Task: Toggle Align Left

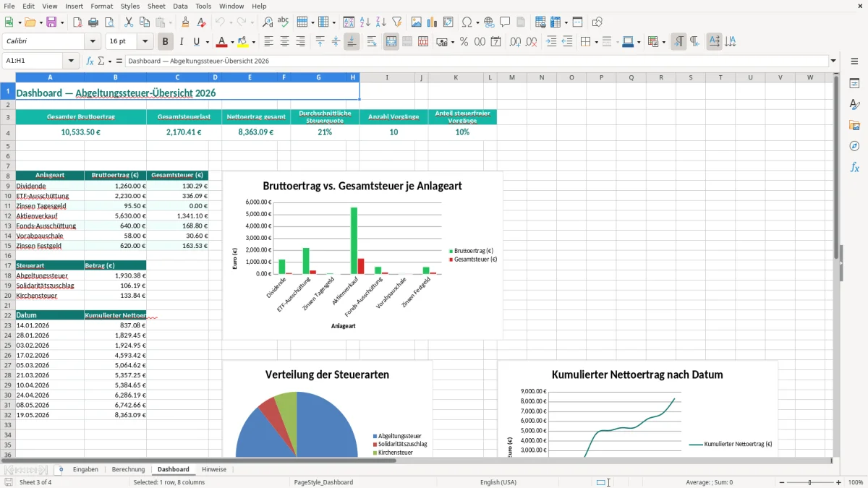Action: click(269, 42)
